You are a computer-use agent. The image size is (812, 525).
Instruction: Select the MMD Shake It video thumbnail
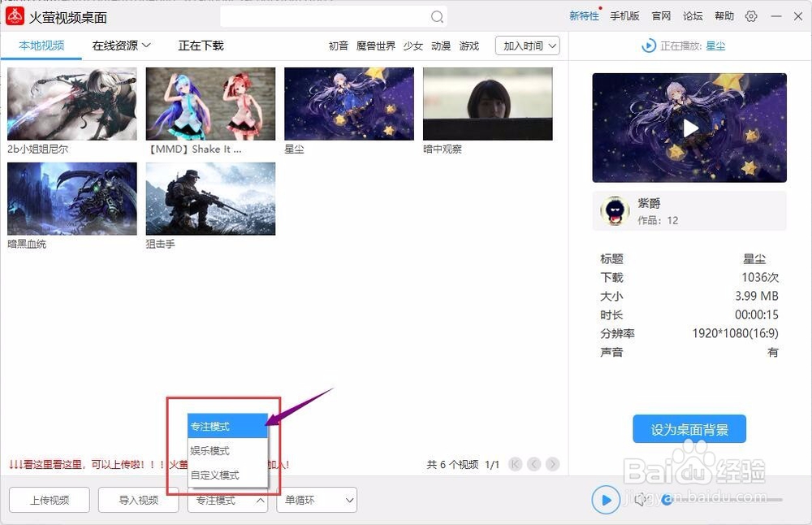click(x=211, y=104)
